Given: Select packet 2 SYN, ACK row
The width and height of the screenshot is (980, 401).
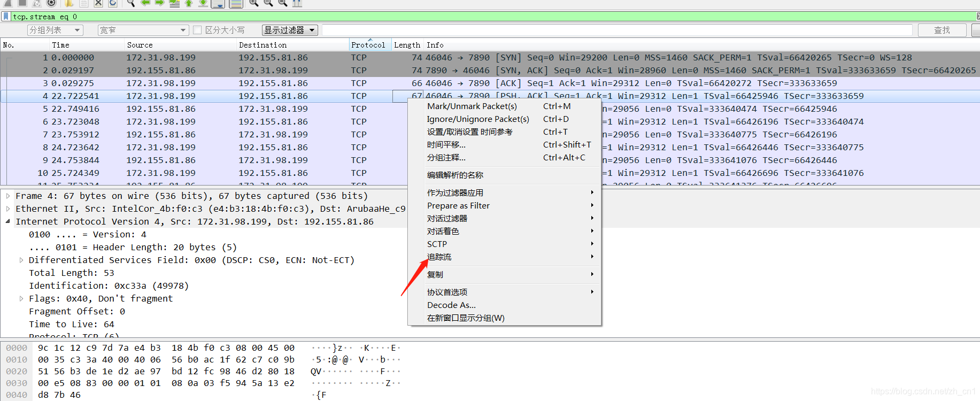Looking at the screenshot, I should (x=490, y=70).
